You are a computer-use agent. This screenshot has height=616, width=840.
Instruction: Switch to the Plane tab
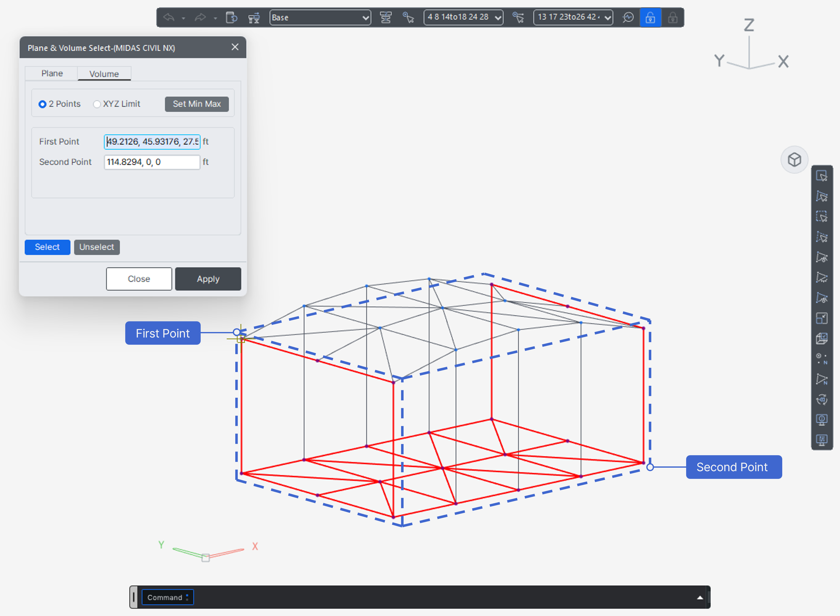point(52,73)
